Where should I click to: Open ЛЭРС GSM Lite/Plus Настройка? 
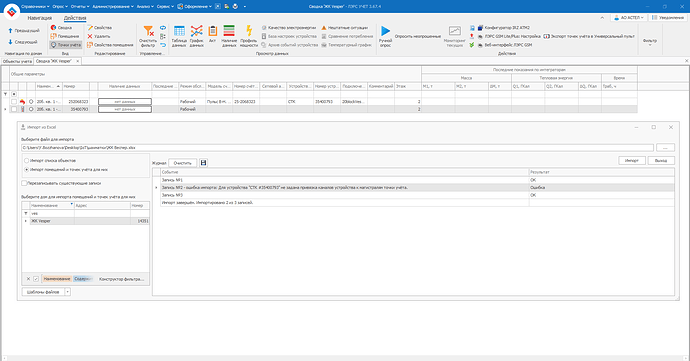(509, 36)
